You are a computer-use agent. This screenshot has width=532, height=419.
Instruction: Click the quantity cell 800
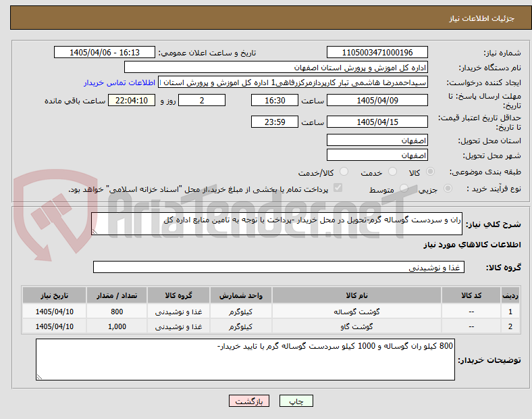[117, 312]
